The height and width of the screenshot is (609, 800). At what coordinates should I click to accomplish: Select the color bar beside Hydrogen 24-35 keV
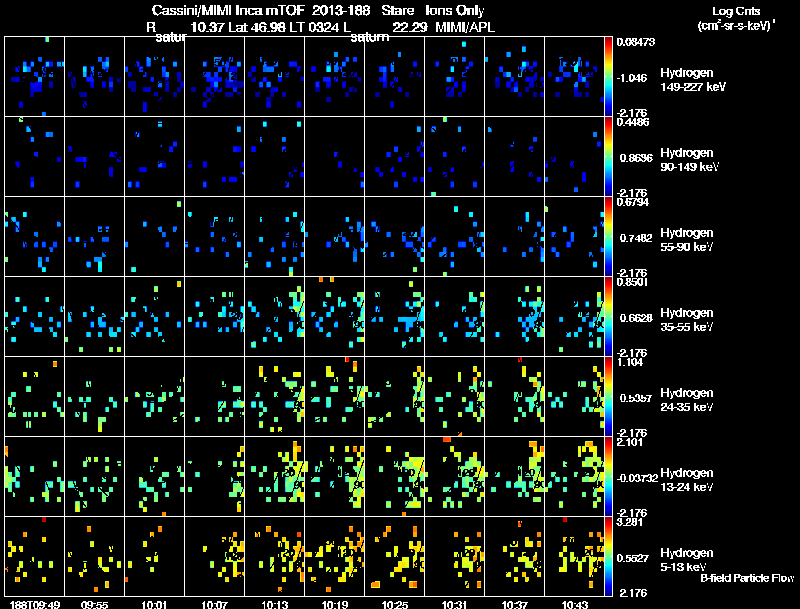click(608, 397)
